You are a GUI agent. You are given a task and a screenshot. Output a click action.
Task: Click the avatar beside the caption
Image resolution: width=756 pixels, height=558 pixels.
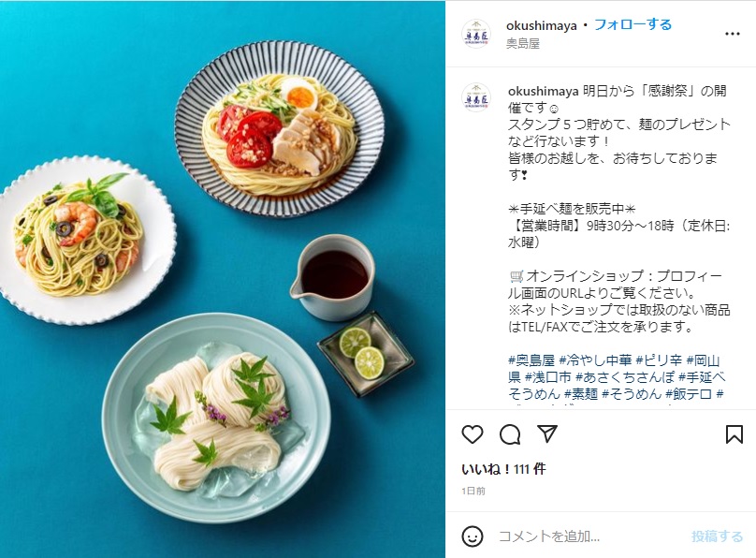(476, 97)
